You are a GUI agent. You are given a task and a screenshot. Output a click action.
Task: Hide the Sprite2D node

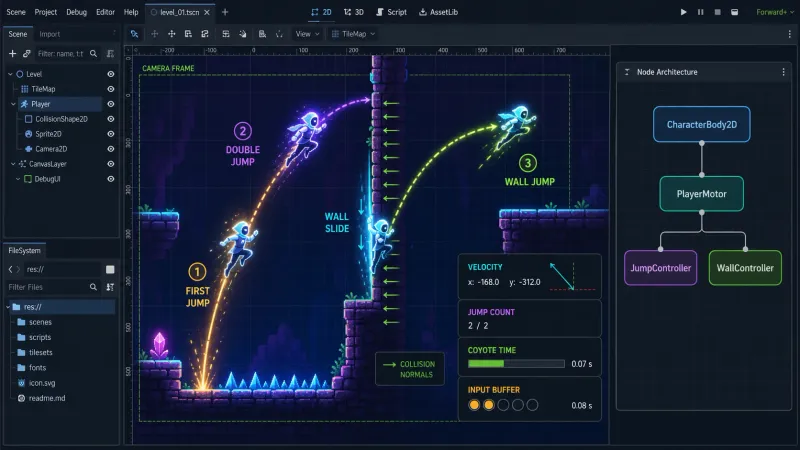point(110,134)
